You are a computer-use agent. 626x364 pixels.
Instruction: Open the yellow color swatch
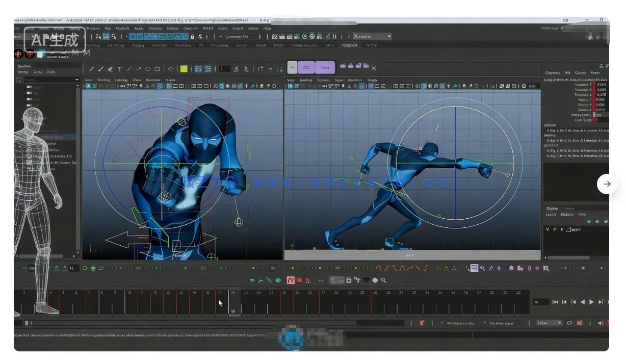(184, 69)
